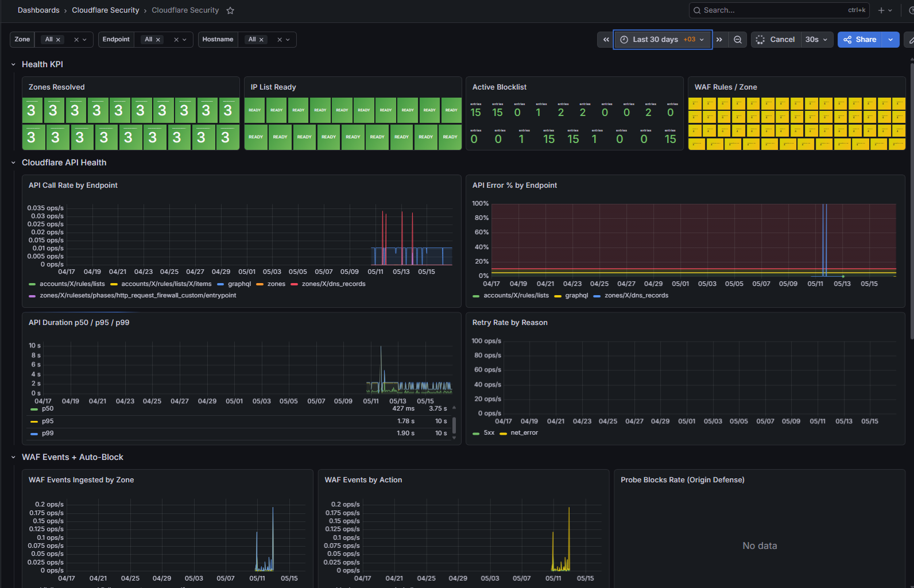Viewport: 914px width, 588px height.
Task: Open API Duration p50 / p95 / p99 title
Action: tap(79, 323)
